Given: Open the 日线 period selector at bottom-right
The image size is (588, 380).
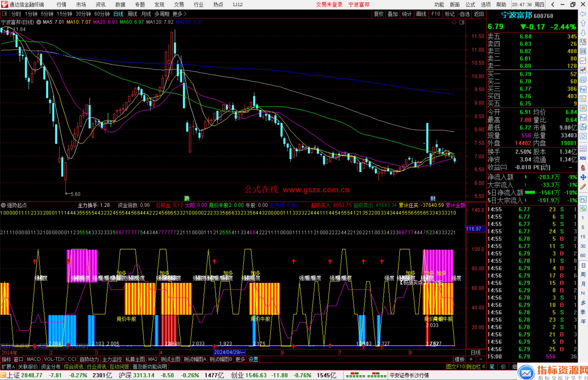Looking at the screenshot, I should tap(476, 352).
